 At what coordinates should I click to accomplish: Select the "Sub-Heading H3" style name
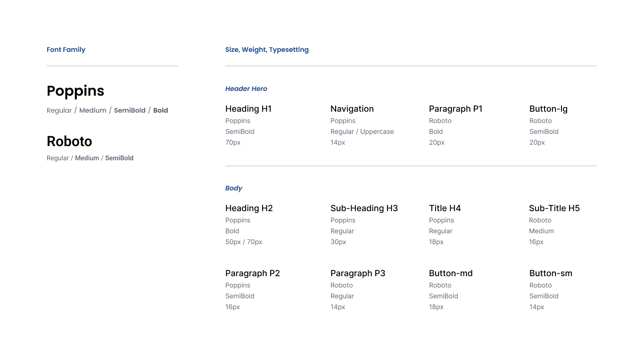(364, 208)
